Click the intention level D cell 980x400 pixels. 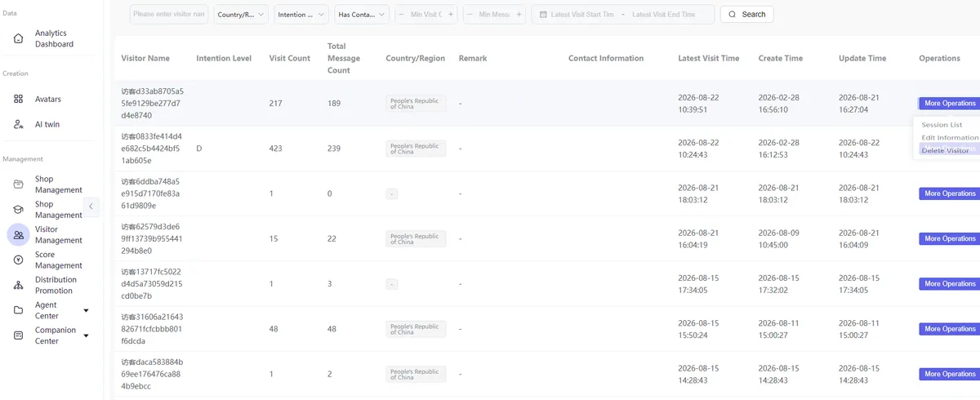click(x=199, y=149)
